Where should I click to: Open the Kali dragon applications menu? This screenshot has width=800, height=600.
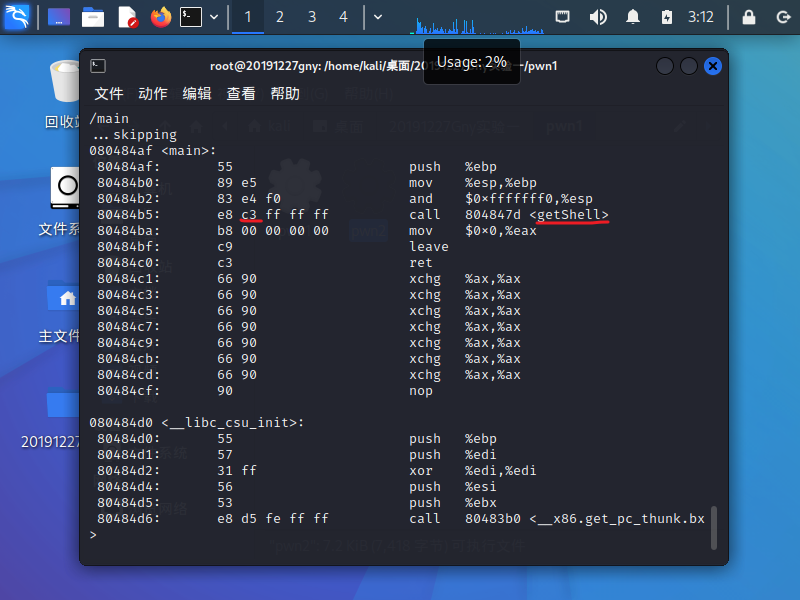click(x=17, y=17)
